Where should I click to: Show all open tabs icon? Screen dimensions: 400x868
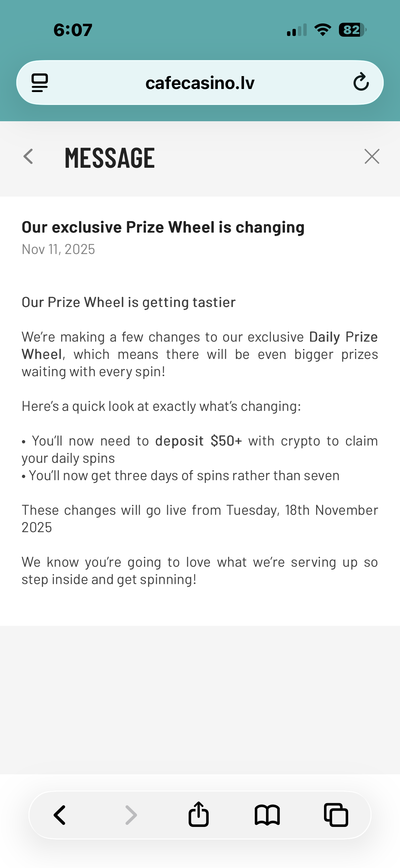pyautogui.click(x=336, y=815)
